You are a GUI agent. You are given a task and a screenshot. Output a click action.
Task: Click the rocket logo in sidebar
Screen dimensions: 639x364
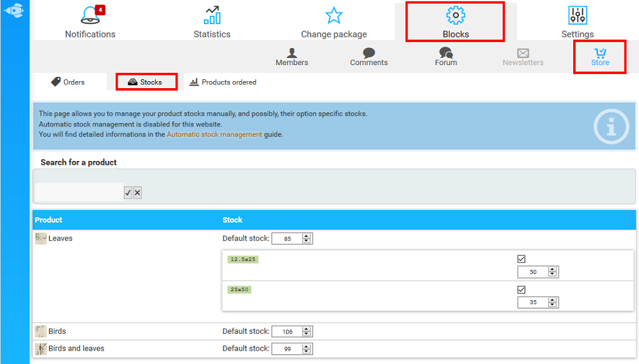tap(14, 10)
